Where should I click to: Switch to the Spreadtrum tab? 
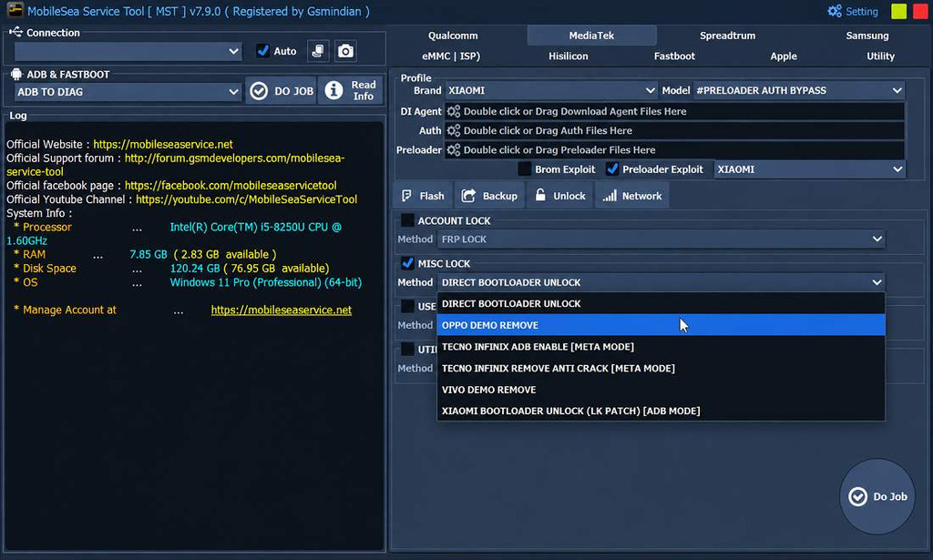click(x=727, y=36)
